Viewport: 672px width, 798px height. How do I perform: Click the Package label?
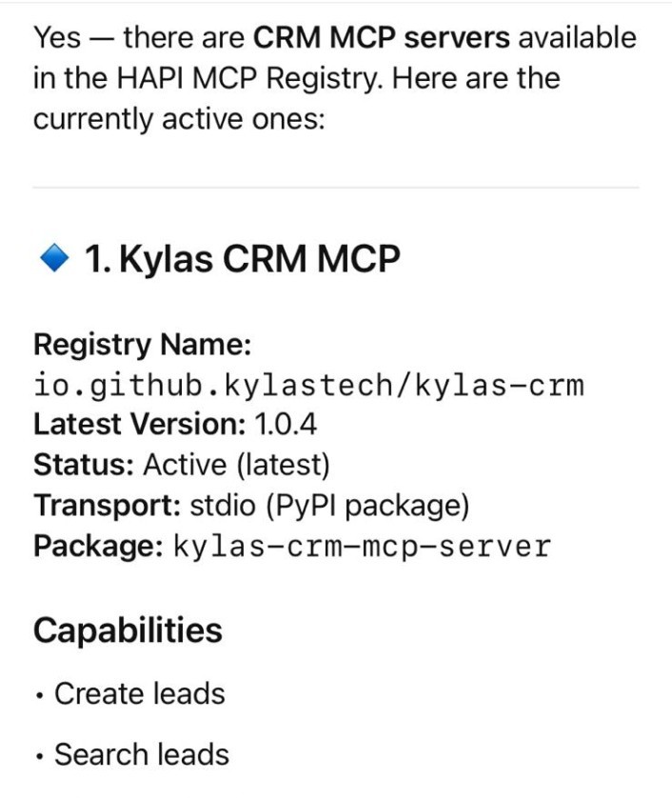pos(98,547)
